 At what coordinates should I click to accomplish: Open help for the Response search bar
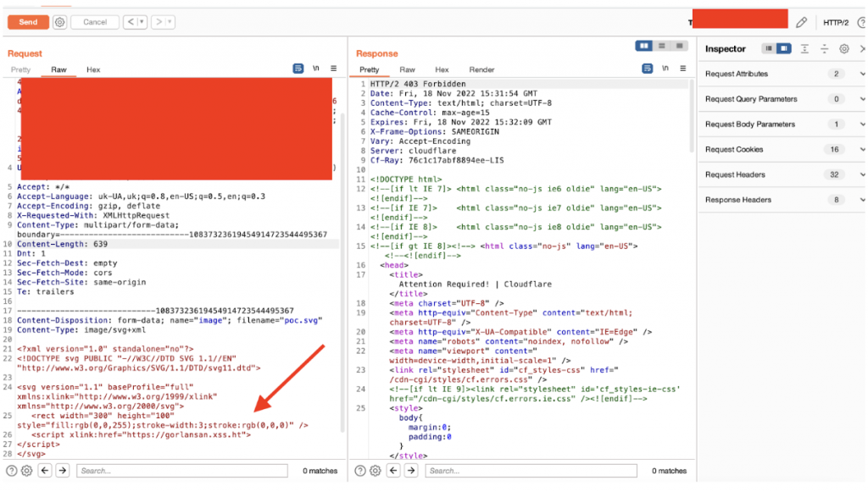[x=359, y=471]
